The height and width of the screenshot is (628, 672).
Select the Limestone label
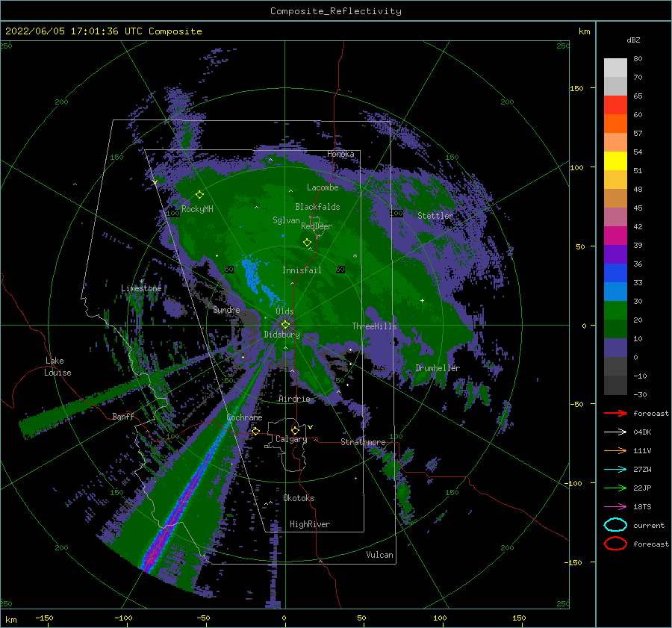(141, 288)
